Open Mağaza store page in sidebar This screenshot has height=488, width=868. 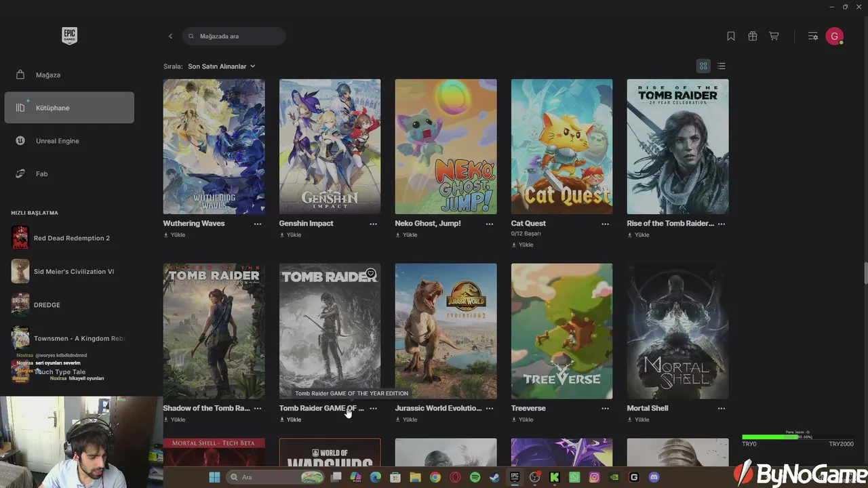[x=69, y=75]
